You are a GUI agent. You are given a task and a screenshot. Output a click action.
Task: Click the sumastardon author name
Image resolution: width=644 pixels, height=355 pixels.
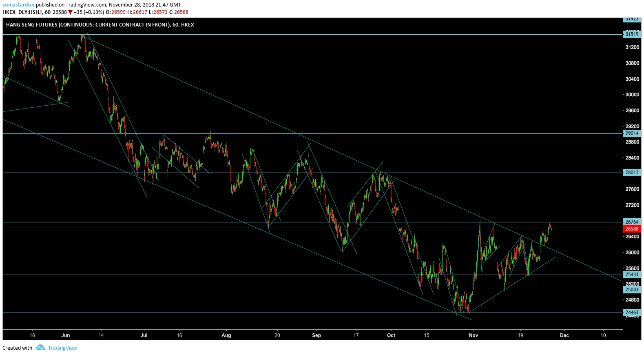(x=18, y=5)
